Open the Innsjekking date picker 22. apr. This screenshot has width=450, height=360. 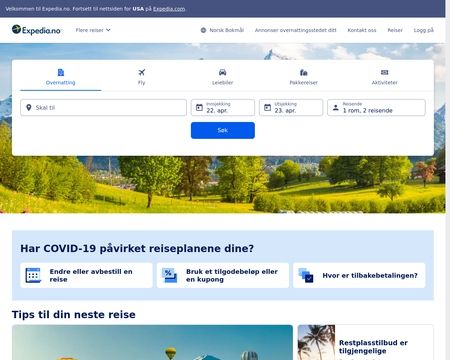click(223, 108)
